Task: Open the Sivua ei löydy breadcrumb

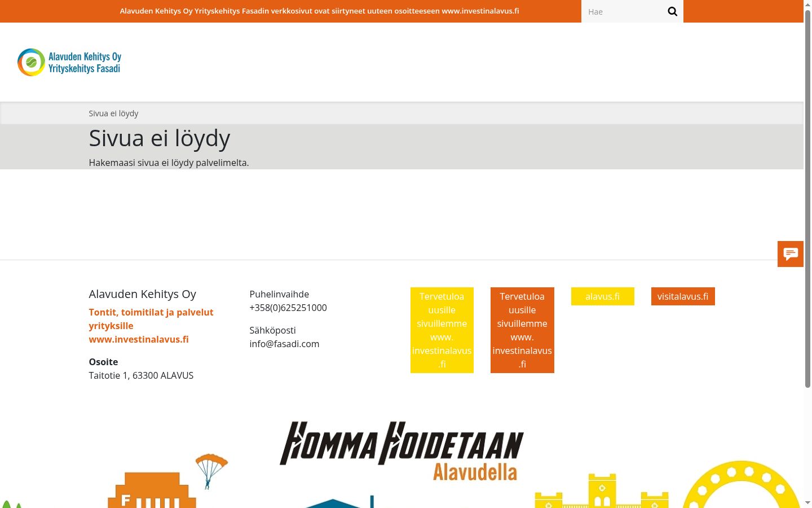Action: (x=113, y=113)
